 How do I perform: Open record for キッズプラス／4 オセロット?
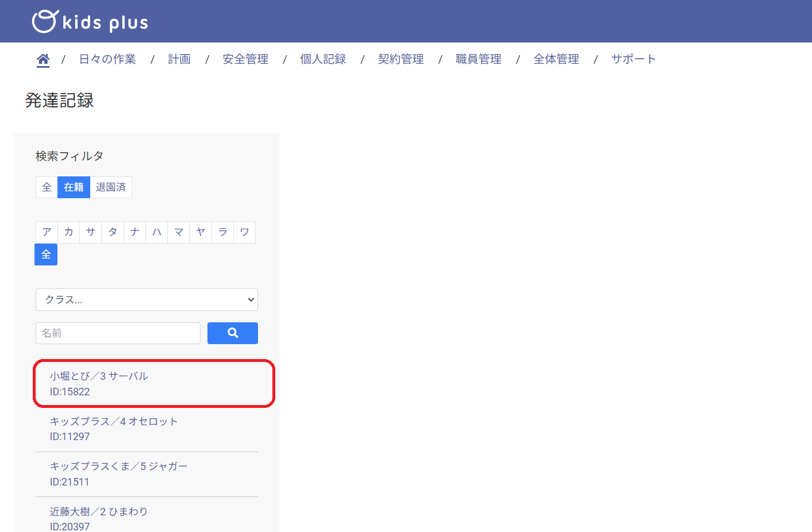coord(147,429)
